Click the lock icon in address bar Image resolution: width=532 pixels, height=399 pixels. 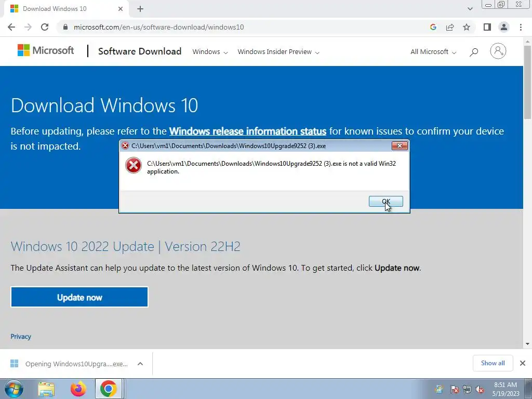pos(65,27)
